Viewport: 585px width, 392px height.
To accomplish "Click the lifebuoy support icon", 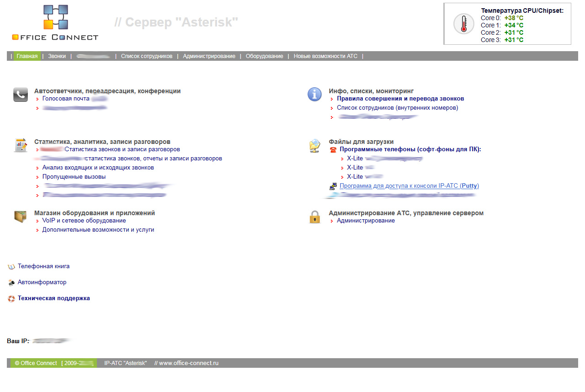I will 11,299.
